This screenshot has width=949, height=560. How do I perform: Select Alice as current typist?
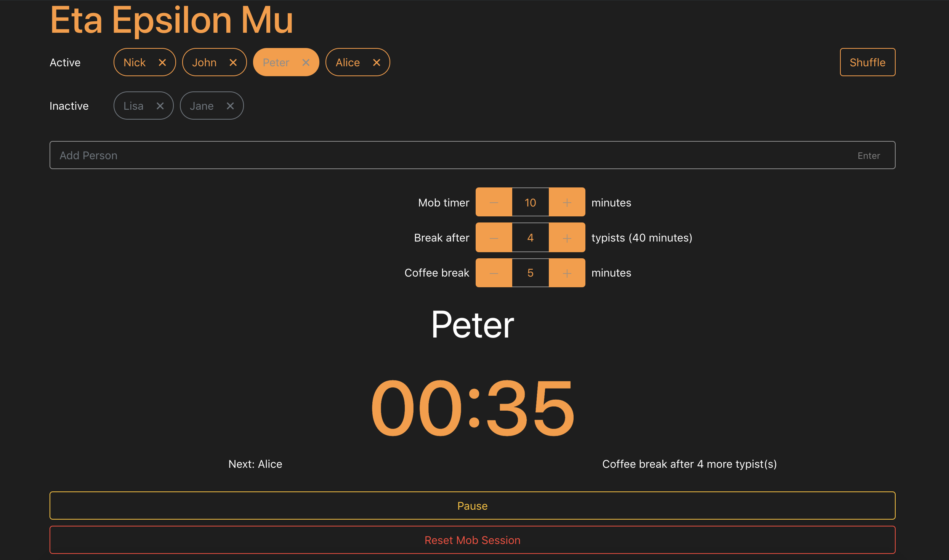347,62
